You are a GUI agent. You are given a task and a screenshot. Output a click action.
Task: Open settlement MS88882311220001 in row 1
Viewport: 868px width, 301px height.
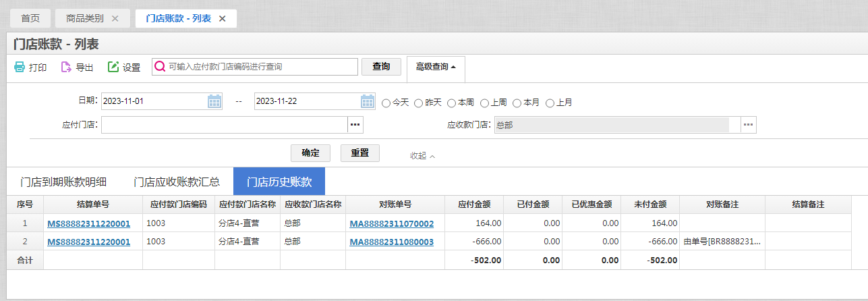coord(89,223)
